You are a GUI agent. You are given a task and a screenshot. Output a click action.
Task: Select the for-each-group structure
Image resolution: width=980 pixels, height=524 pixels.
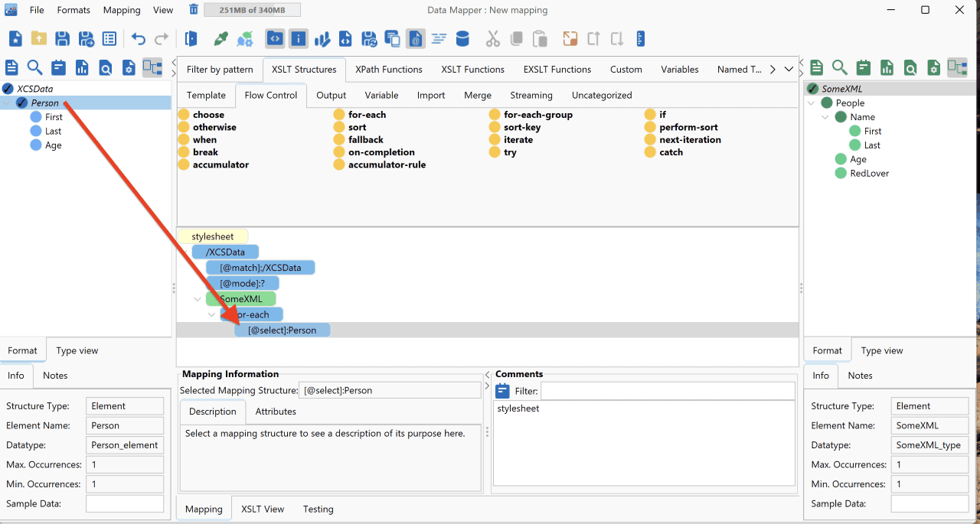tap(537, 115)
